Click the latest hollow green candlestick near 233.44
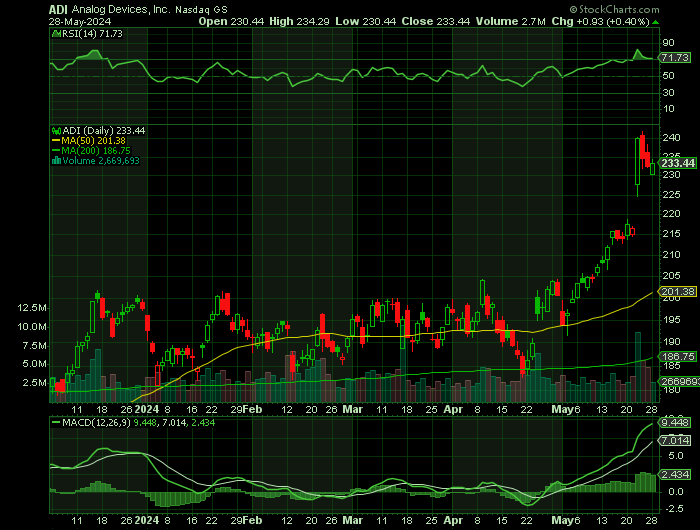The height and width of the screenshot is (530, 700). 652,168
